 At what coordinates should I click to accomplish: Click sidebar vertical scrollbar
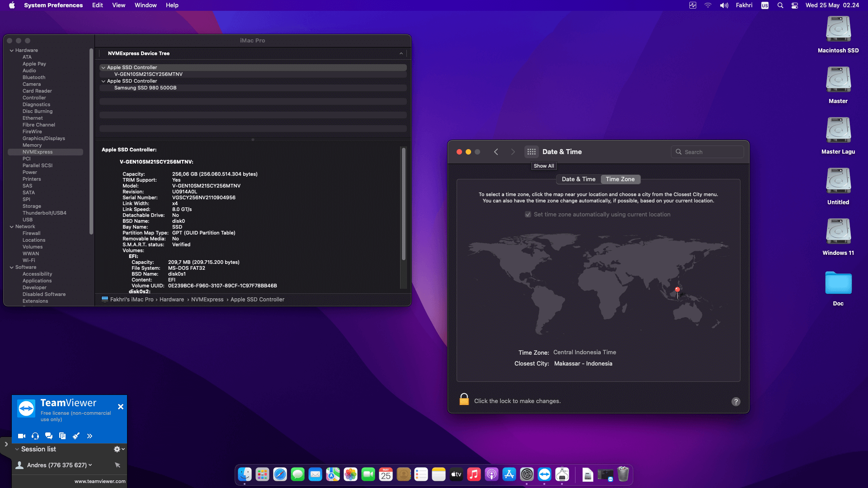(x=91, y=141)
